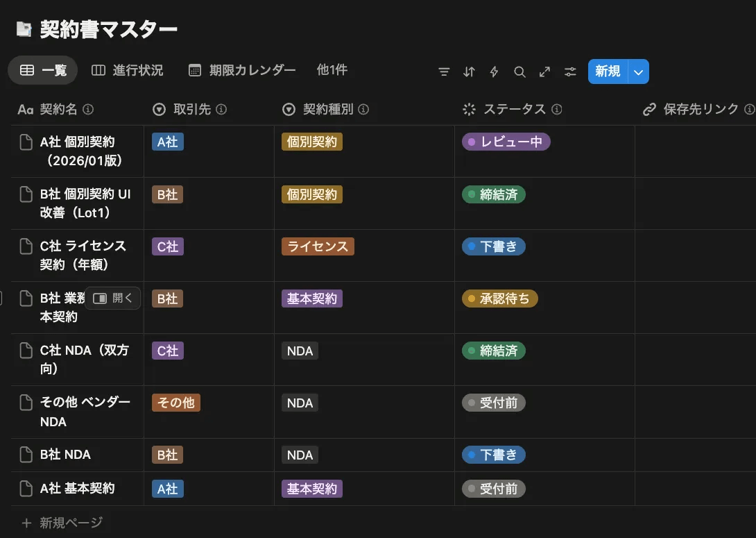Click the search magnifier icon
The width and height of the screenshot is (756, 538).
click(519, 72)
